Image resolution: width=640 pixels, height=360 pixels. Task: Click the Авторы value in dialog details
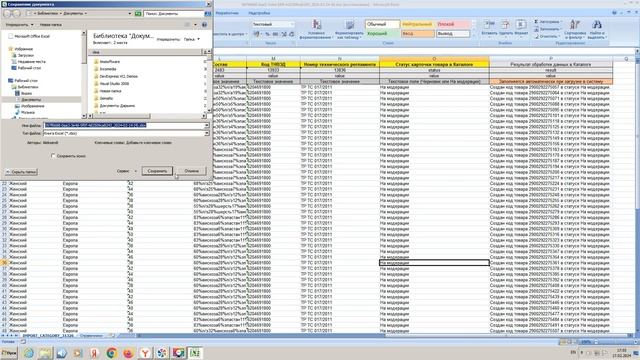[x=50, y=143]
